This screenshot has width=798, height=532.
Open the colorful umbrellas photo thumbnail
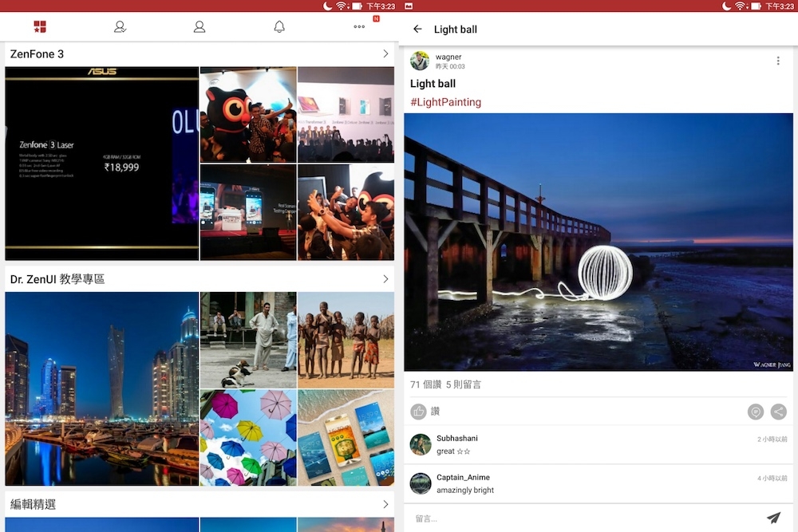tap(247, 437)
